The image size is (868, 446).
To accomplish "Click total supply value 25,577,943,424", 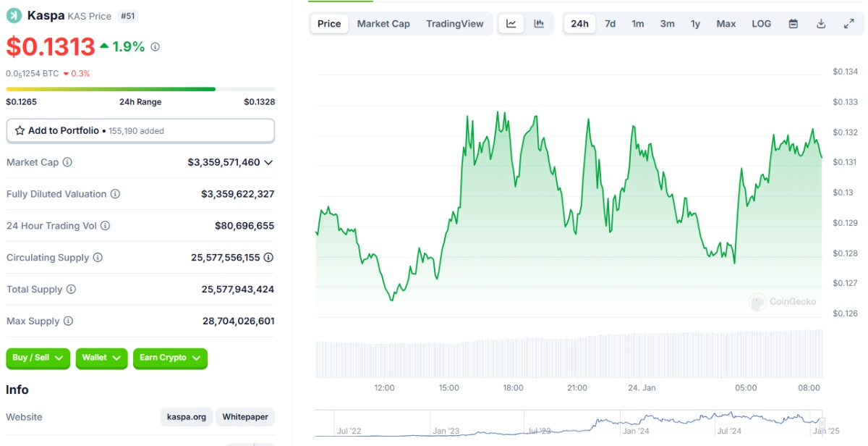I will [x=238, y=290].
